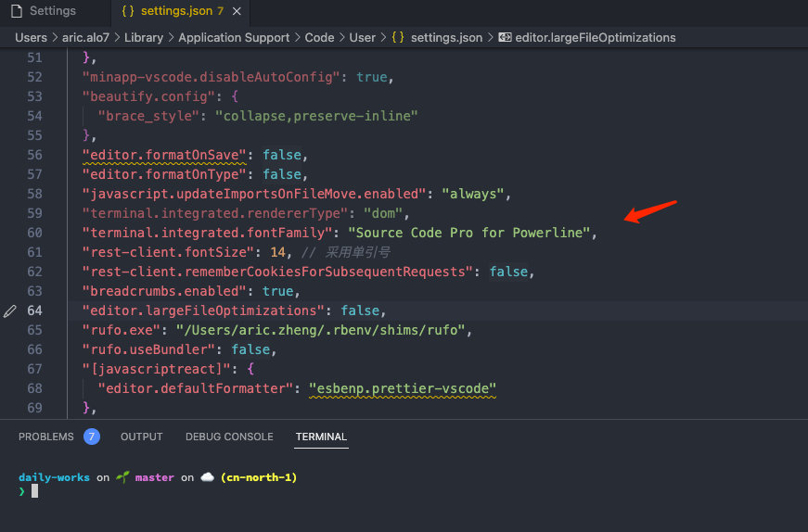The height and width of the screenshot is (532, 808).
Task: Click daily-works in the terminal prompt
Action: tap(54, 477)
